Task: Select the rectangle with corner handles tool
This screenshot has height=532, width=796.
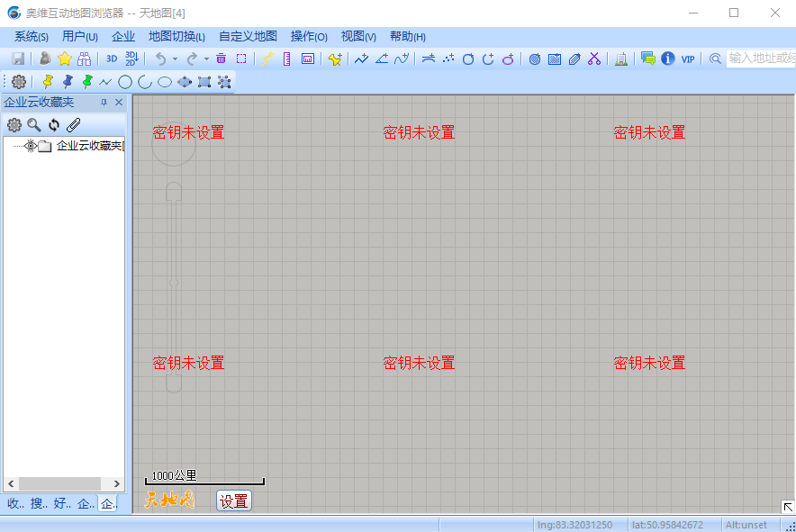Action: pyautogui.click(x=204, y=82)
